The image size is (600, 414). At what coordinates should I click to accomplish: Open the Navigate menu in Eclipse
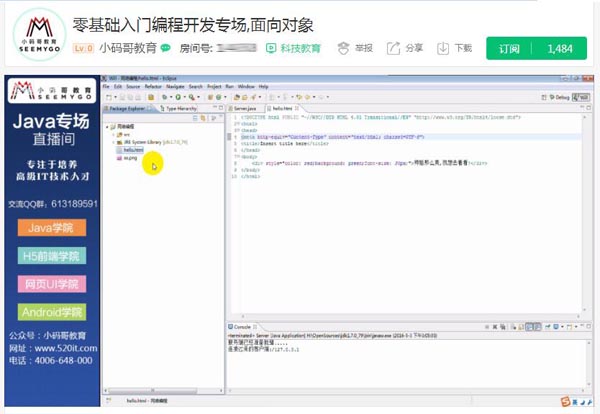[x=176, y=87]
